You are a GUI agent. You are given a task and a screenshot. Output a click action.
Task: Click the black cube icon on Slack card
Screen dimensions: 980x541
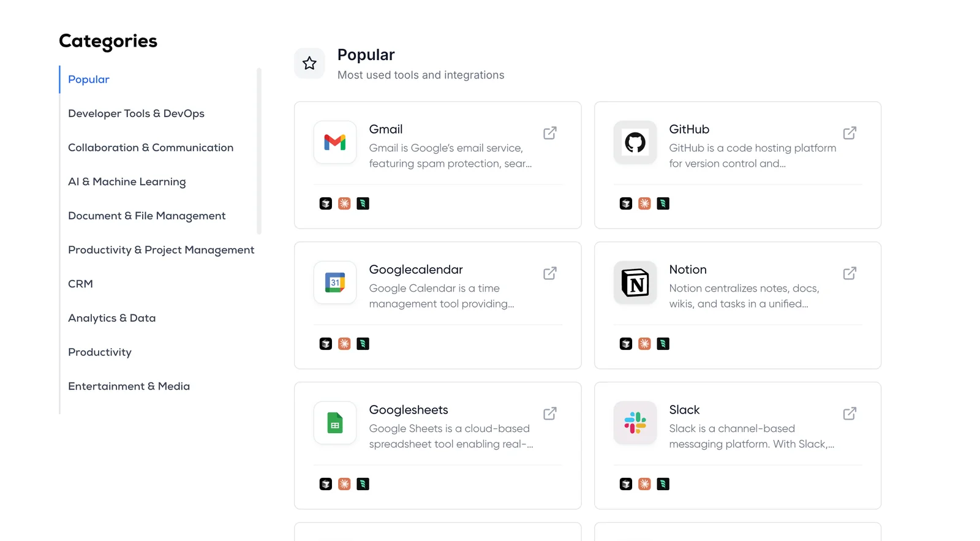[626, 484]
